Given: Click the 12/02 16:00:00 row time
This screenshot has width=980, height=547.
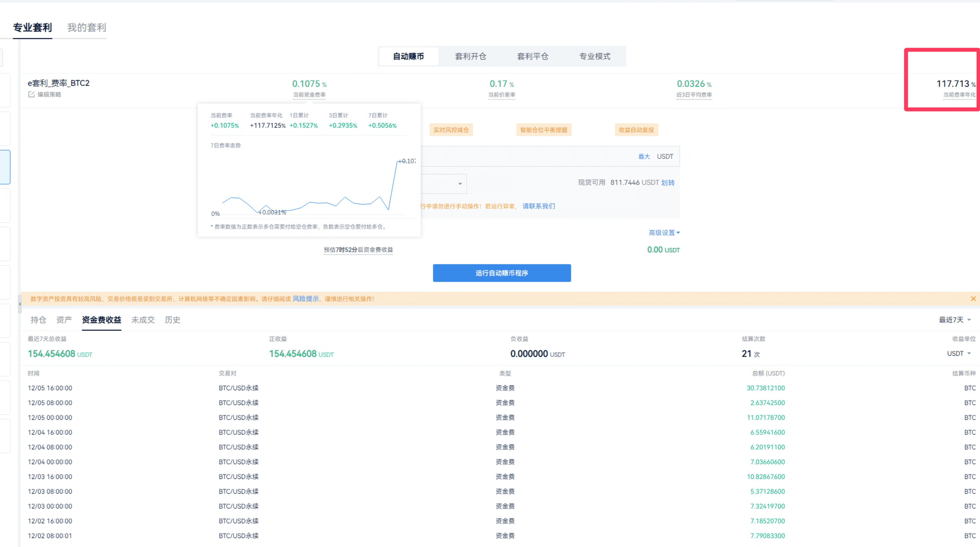Looking at the screenshot, I should (x=50, y=521).
